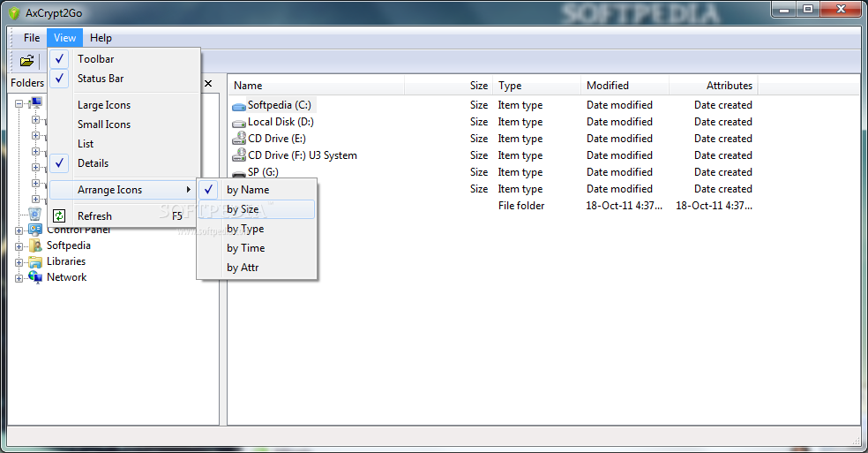Screen dimensions: 868x453
Task: Sort by the Type column header
Action: coord(536,86)
